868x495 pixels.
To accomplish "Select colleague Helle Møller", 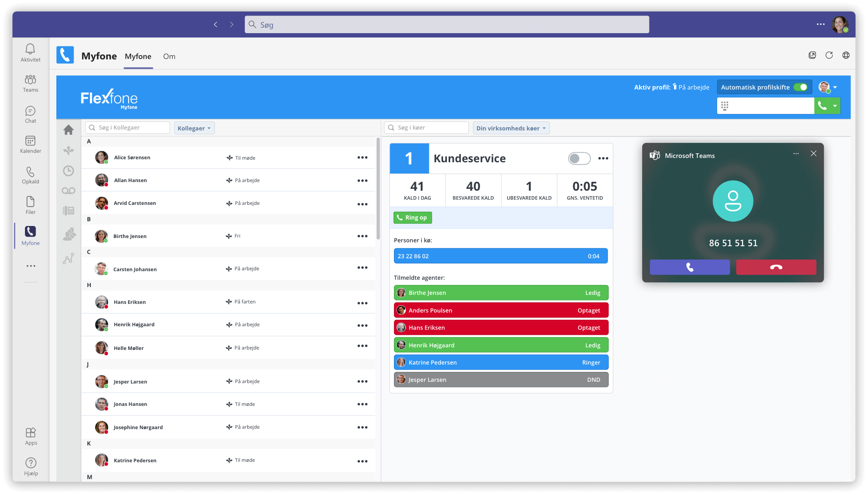I will point(228,348).
